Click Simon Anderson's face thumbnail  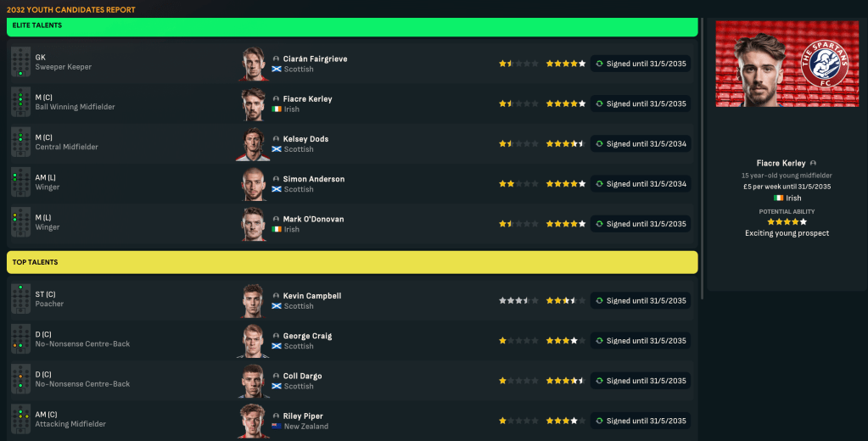pyautogui.click(x=253, y=184)
